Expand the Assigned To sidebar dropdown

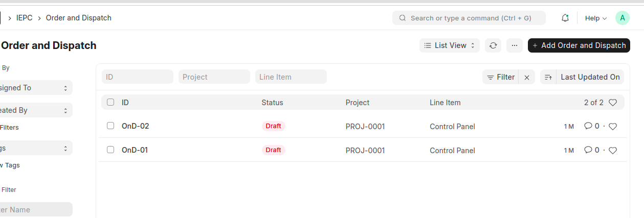(x=36, y=88)
